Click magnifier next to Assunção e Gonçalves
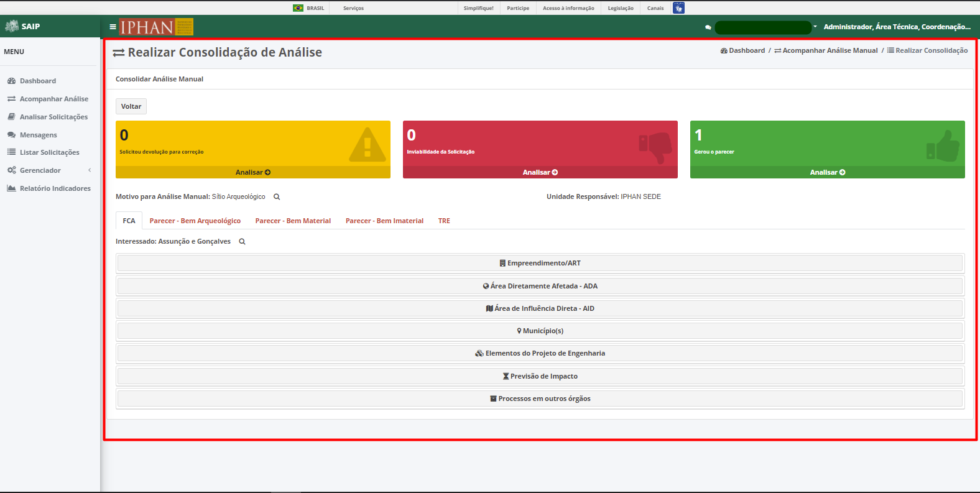 pyautogui.click(x=243, y=242)
